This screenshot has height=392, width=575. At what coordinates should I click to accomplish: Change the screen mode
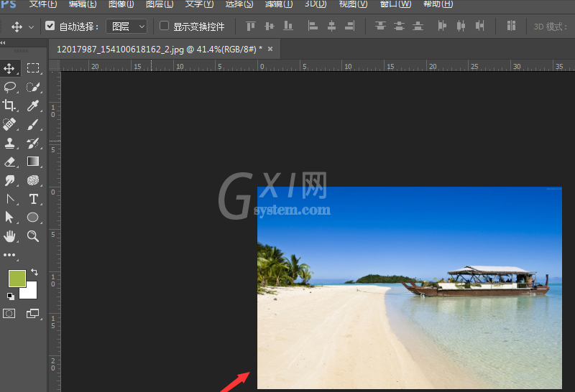[x=32, y=314]
